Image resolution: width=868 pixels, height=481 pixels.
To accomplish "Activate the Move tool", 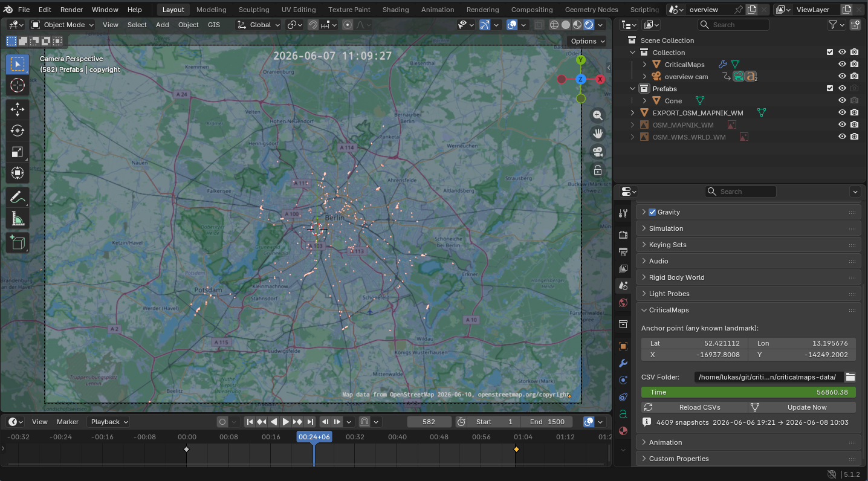I will 18,109.
